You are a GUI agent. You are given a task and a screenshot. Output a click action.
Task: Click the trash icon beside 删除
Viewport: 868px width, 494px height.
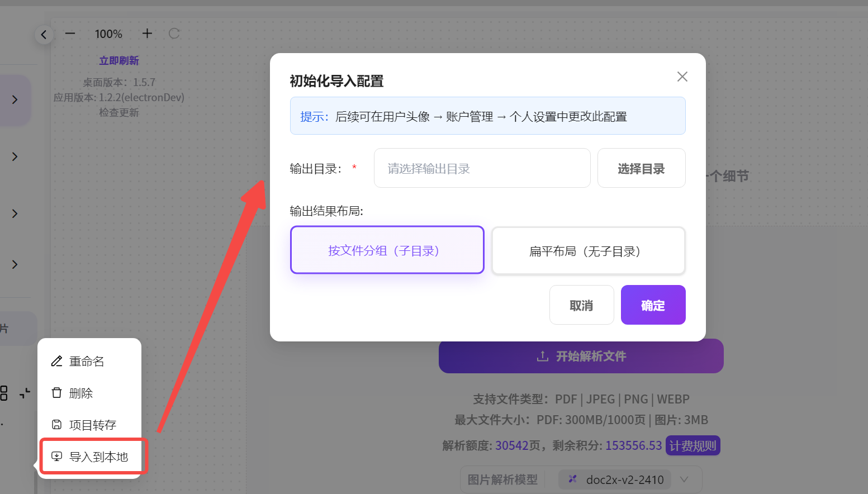click(56, 393)
